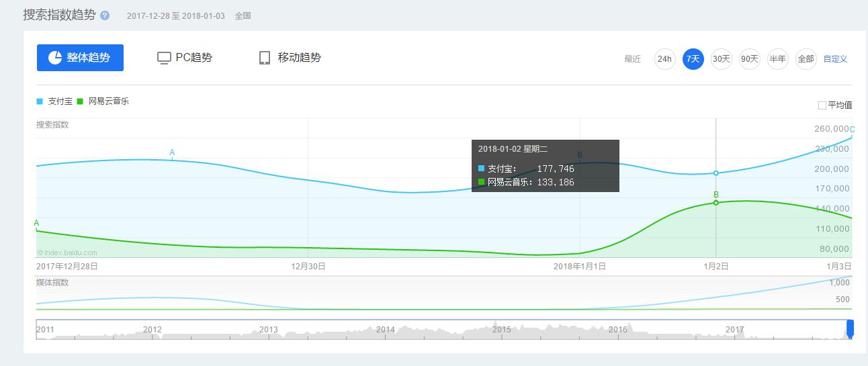Click the PC monitor icon
868x366 pixels.
[164, 58]
